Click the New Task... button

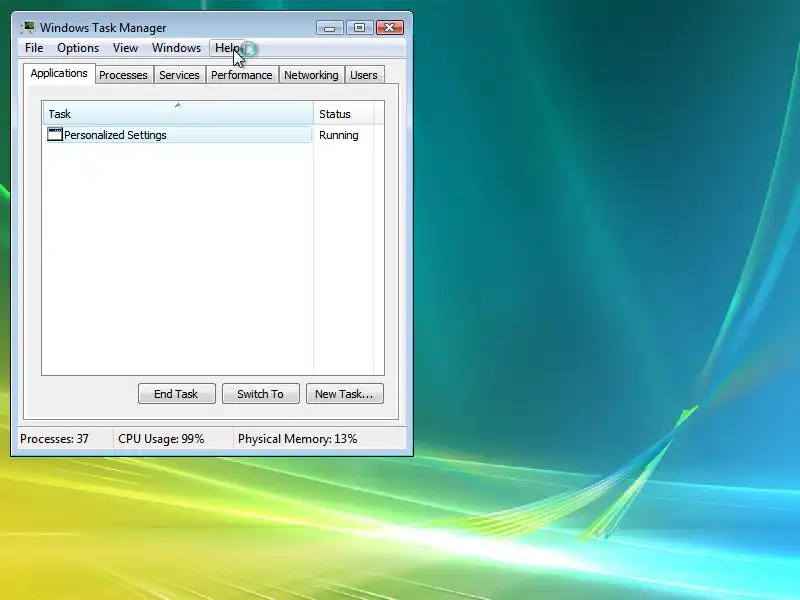(344, 394)
